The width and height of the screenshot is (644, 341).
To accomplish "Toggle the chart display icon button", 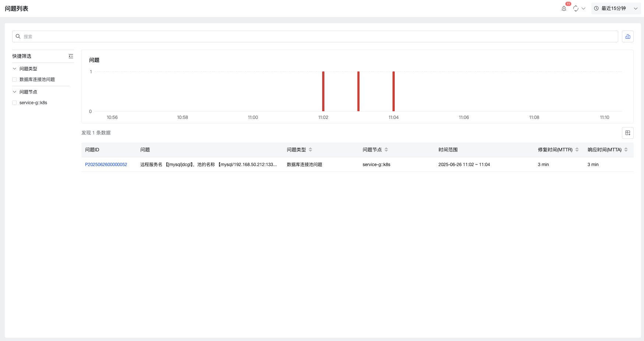I will (627, 36).
